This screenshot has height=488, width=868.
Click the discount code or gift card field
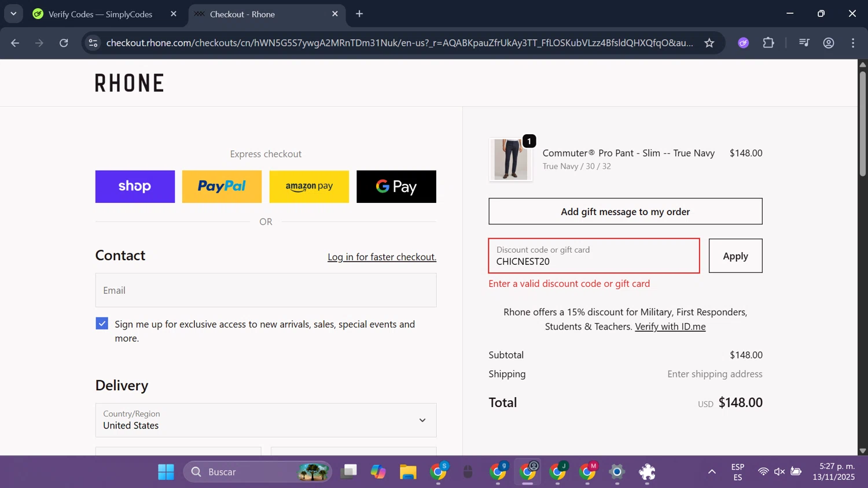click(594, 256)
